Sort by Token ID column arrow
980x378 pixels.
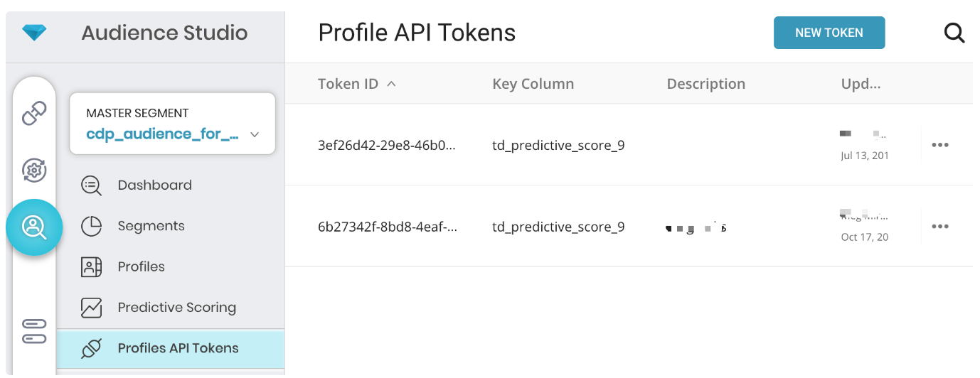click(x=391, y=84)
